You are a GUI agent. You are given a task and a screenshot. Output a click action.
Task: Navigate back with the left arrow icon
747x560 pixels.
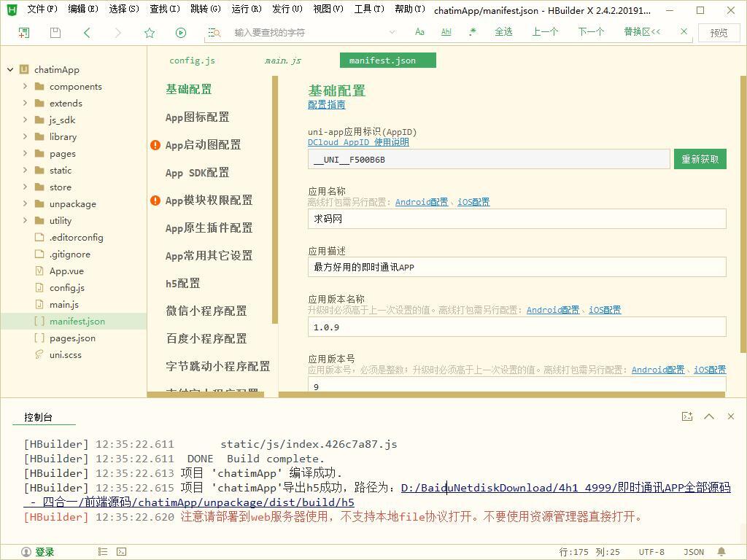[x=87, y=33]
